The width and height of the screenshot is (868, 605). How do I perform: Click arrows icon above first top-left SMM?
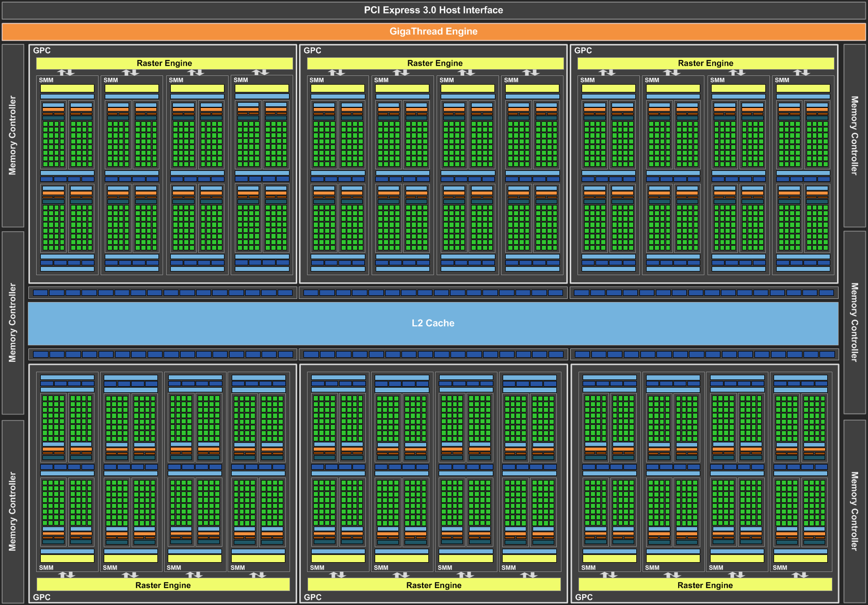(66, 72)
